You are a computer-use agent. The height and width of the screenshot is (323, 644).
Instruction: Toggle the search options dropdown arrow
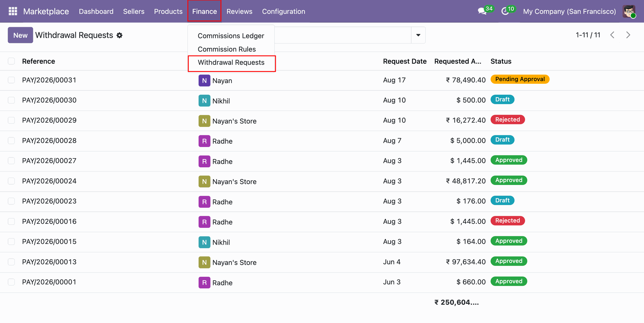418,35
